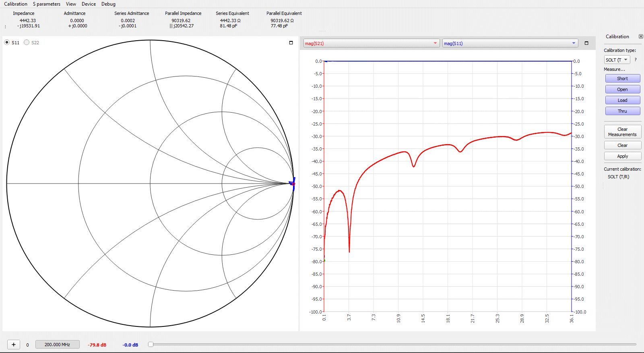The image size is (644, 353).
Task: Apply the current calibration
Action: pyautogui.click(x=622, y=156)
